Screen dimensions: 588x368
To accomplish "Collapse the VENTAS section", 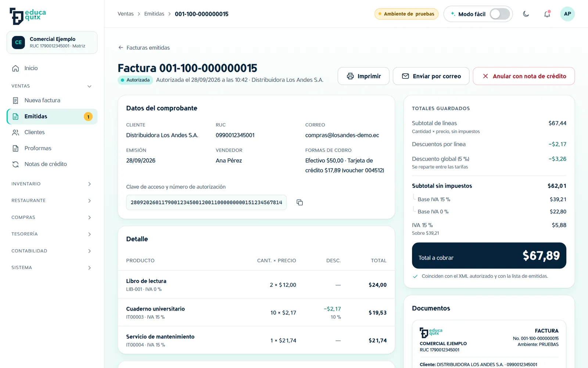I will 51,86.
